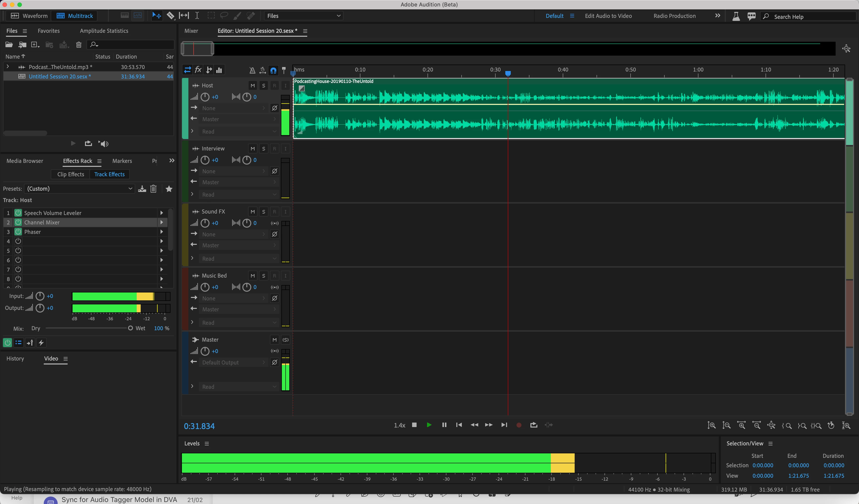Toggle power for Phaser effect
The width and height of the screenshot is (859, 504).
pyautogui.click(x=18, y=232)
